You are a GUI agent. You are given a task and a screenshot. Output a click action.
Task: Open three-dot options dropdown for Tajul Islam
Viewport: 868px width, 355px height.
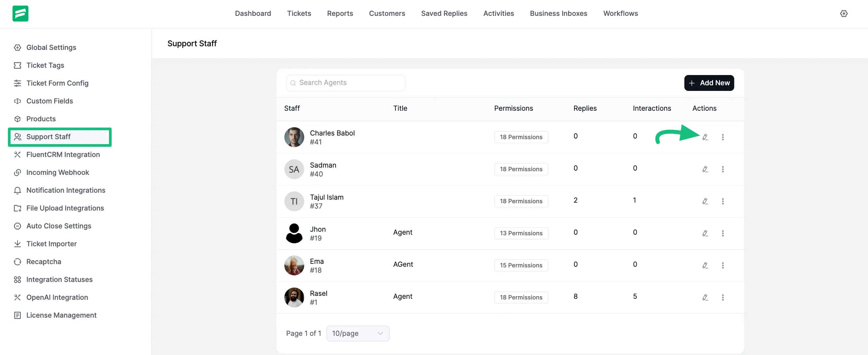(722, 201)
